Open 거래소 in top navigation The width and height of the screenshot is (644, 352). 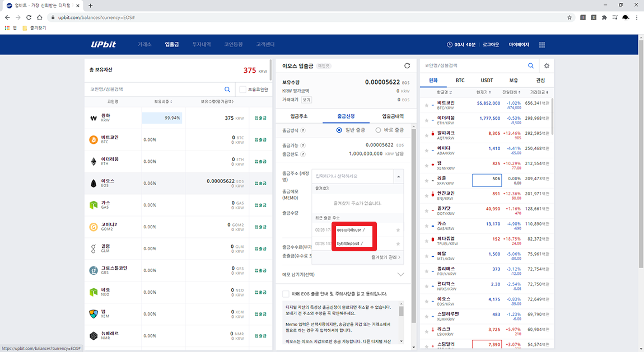point(144,44)
